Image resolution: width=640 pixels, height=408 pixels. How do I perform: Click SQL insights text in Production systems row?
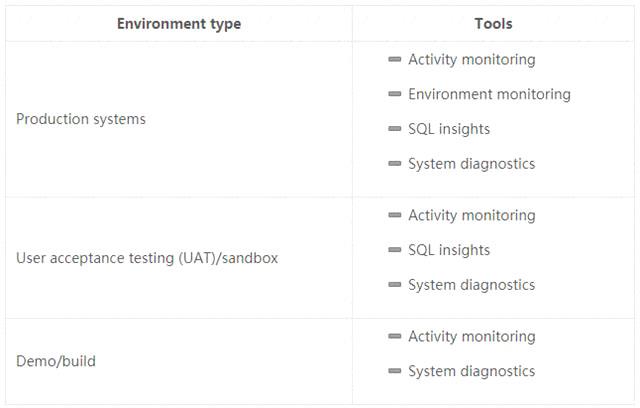point(449,129)
